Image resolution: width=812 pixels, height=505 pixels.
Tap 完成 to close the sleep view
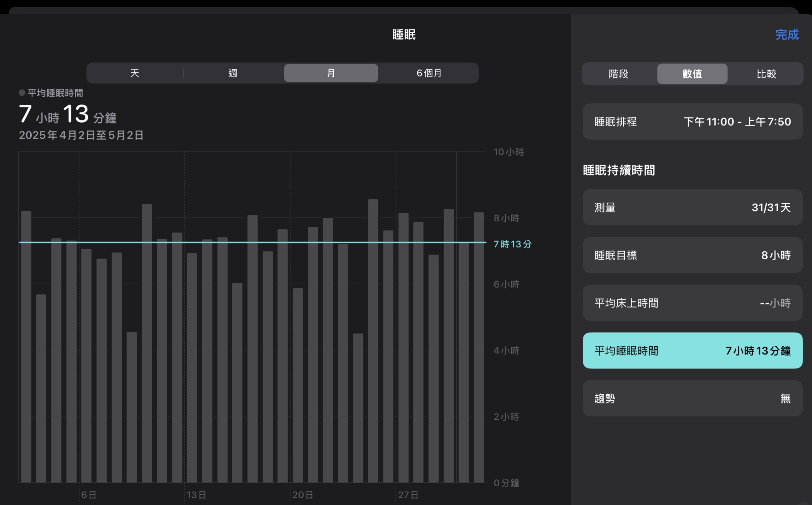click(787, 35)
